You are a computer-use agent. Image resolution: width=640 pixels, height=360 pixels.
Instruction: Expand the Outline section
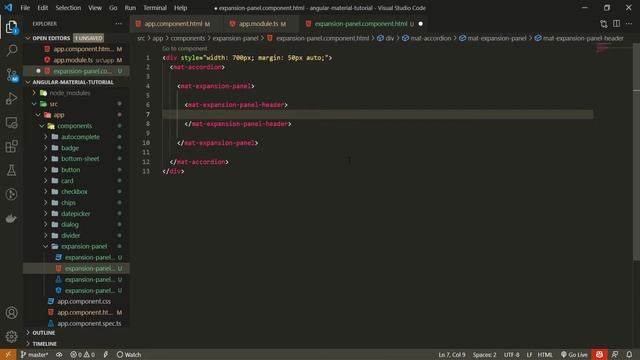coord(28,333)
